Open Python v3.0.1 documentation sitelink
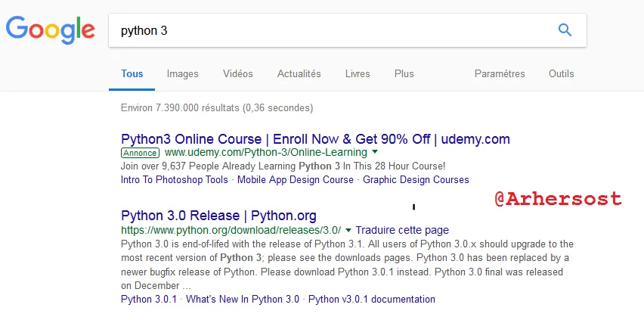644x320 pixels. (372, 299)
